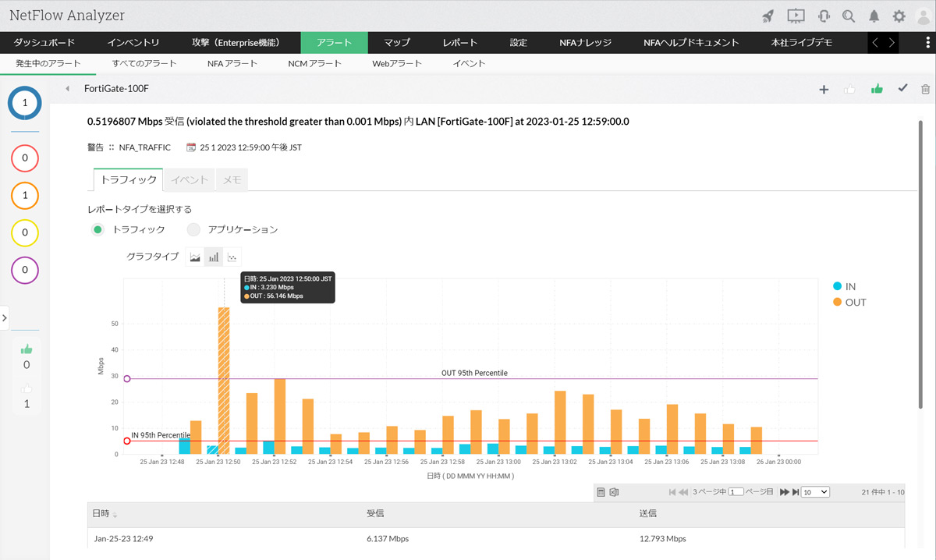Switch to NCM アラート subtab
Screen dimensions: 936x560
pyautogui.click(x=315, y=64)
